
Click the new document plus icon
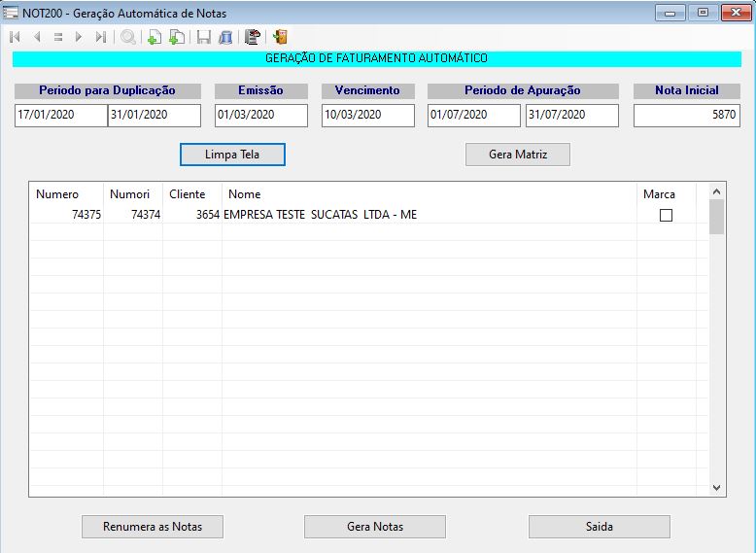pos(154,37)
